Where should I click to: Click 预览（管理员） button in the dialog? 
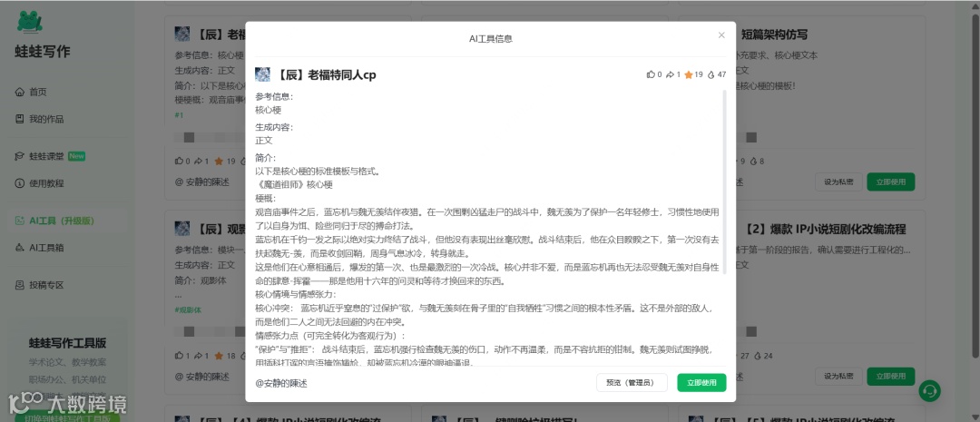point(632,383)
